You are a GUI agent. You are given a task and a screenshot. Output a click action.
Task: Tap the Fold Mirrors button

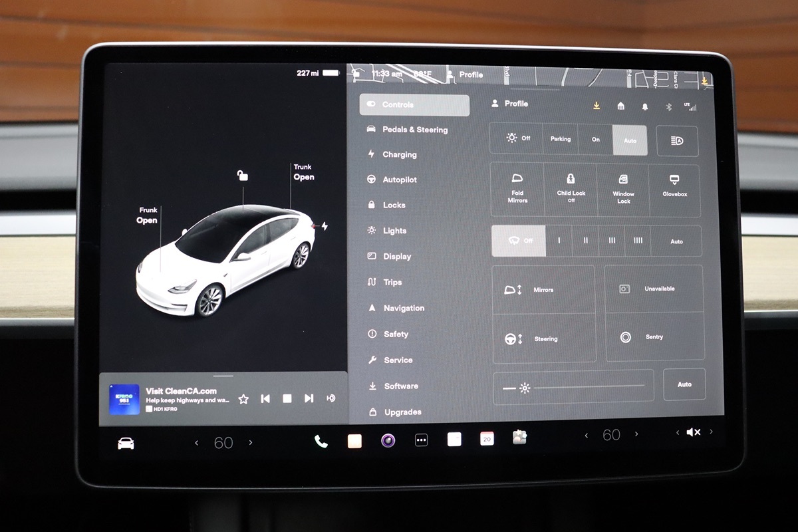click(517, 190)
